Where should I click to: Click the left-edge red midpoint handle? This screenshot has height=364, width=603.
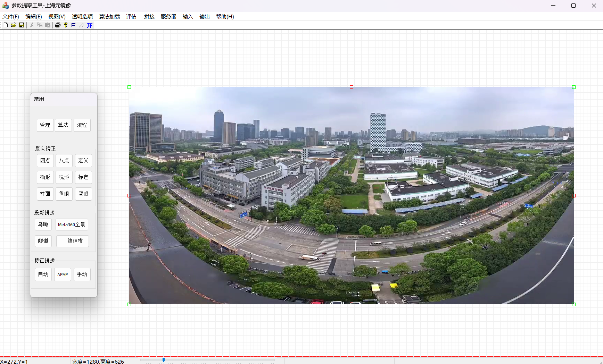tap(129, 196)
